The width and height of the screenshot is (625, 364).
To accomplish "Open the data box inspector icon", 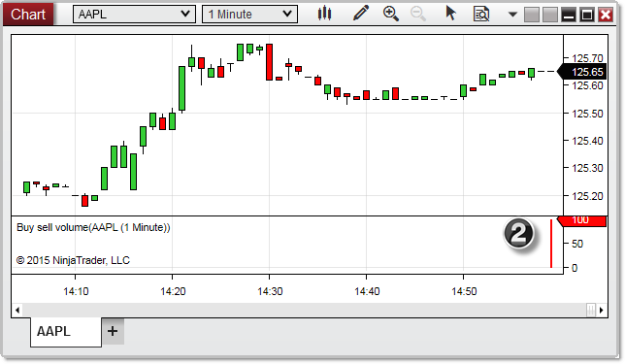I will [481, 14].
